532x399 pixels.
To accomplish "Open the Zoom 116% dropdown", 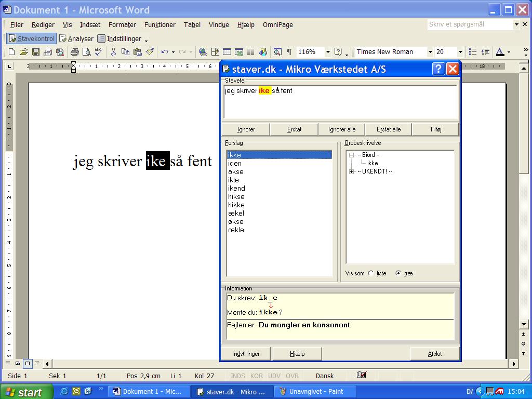I will click(x=328, y=52).
